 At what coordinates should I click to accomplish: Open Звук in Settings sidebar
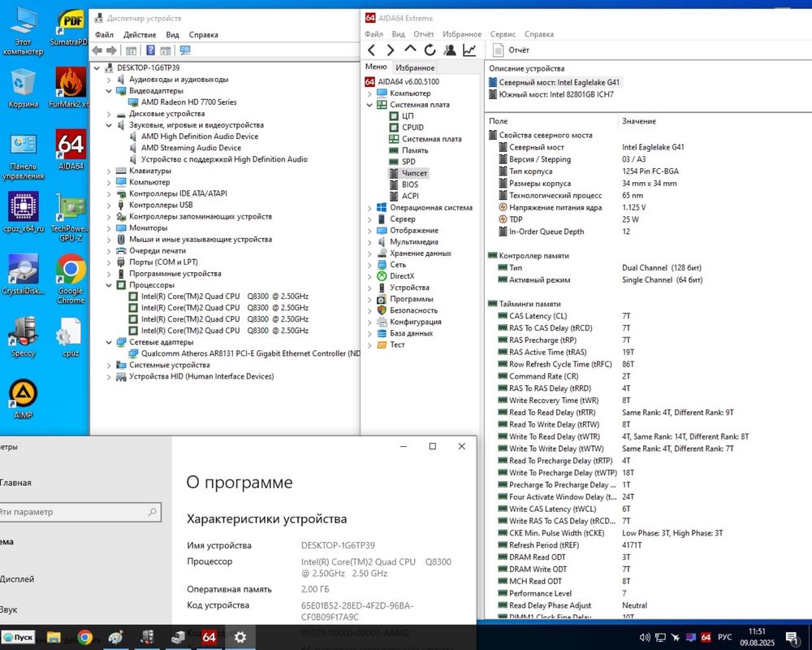pos(9,609)
